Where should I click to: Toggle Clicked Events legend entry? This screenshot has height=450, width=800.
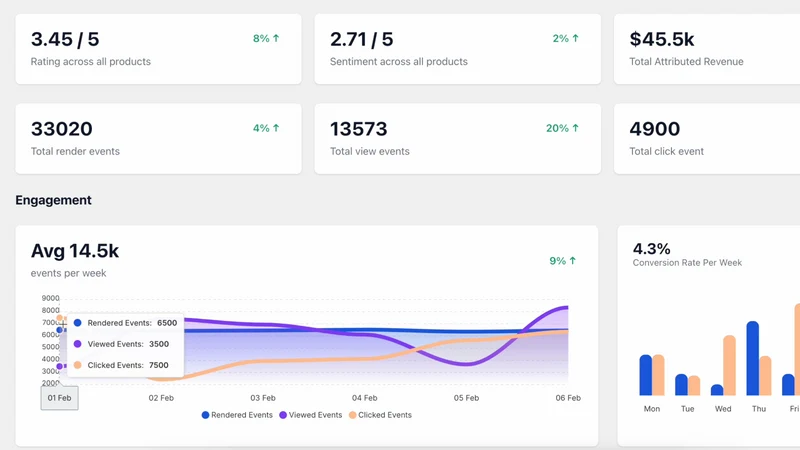pos(380,415)
